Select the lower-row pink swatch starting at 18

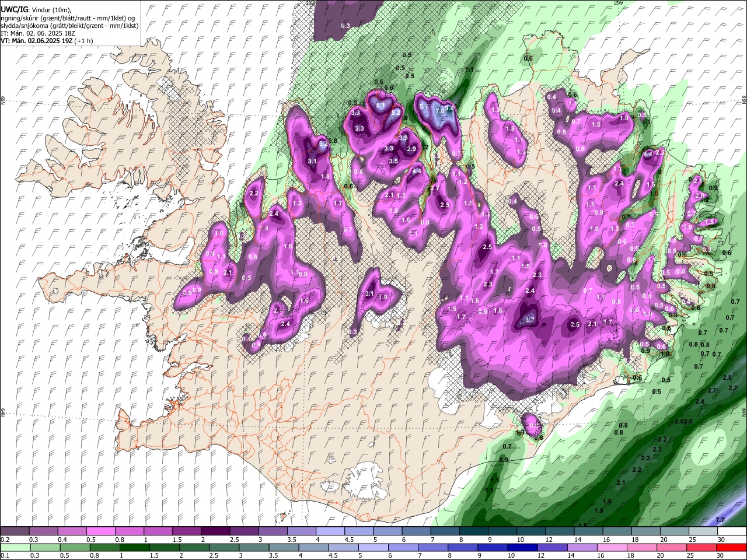pos(641,547)
